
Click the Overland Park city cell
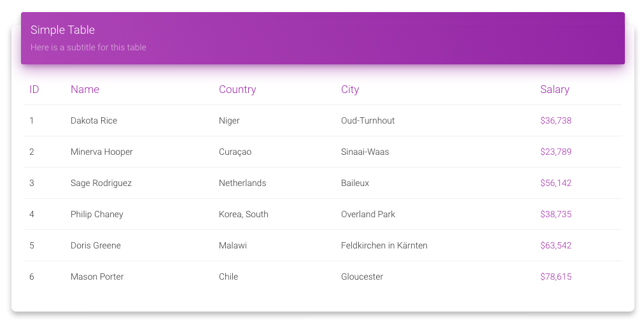(368, 214)
